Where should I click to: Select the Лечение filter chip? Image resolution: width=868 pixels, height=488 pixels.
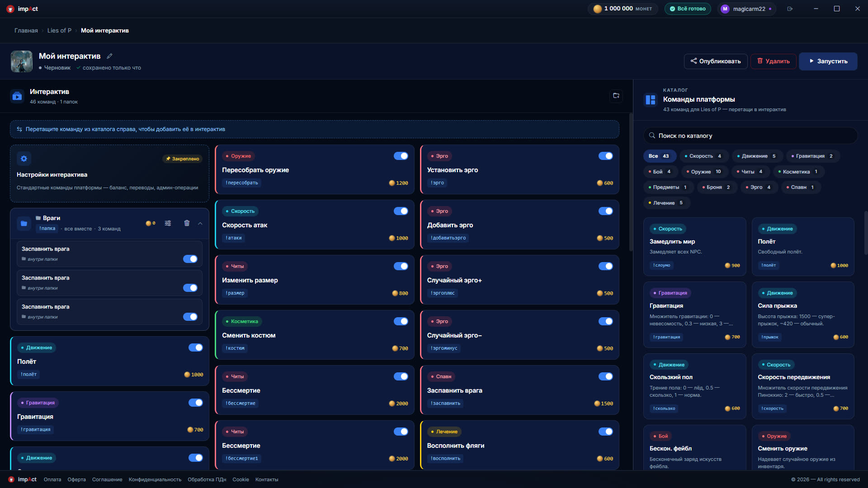click(x=666, y=203)
